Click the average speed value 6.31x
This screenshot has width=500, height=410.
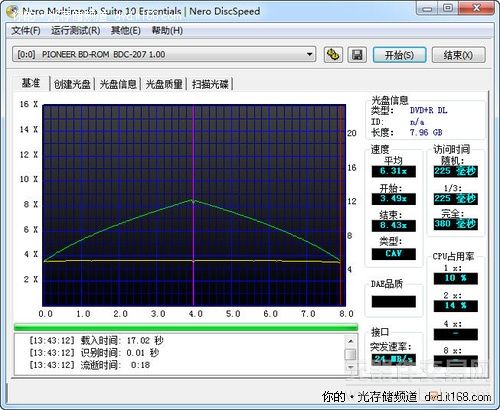[x=394, y=171]
